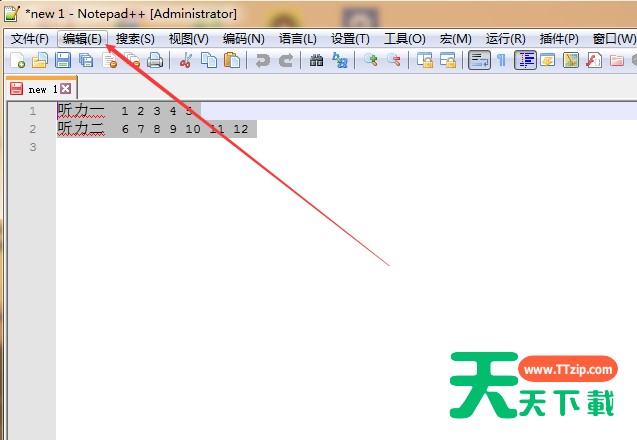Click the number 12 on line 2

[241, 129]
